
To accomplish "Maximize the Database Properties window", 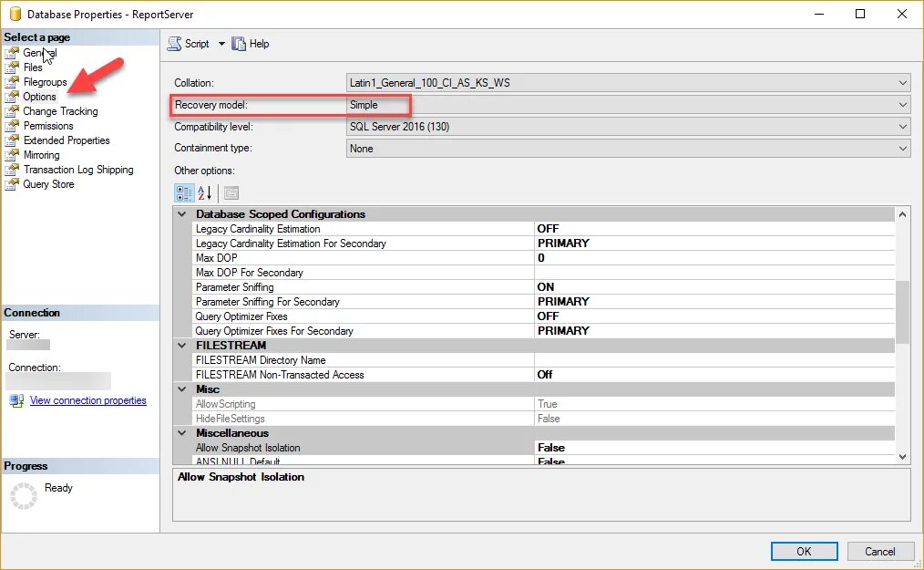I will click(860, 14).
